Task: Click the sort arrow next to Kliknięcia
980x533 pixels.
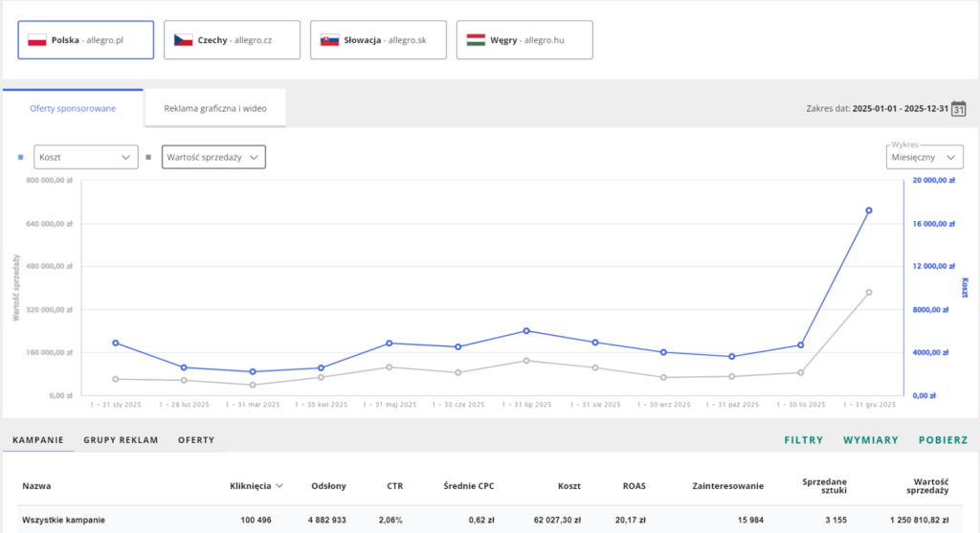Action: point(279,486)
